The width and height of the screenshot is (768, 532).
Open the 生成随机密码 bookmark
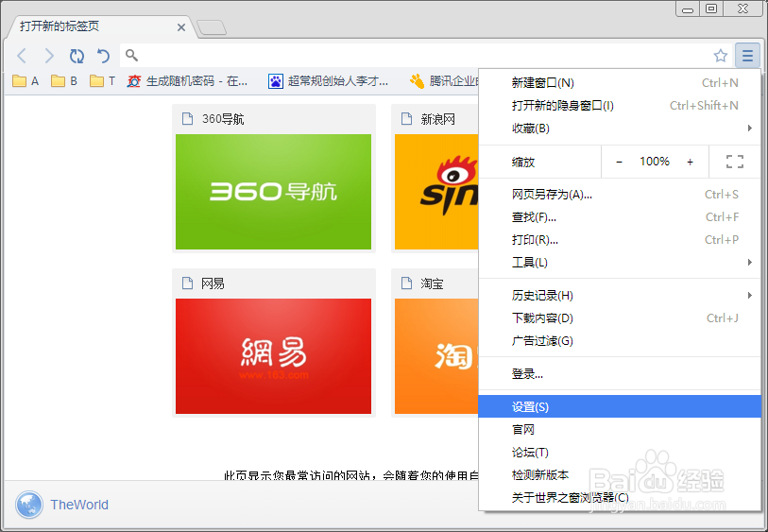click(188, 81)
